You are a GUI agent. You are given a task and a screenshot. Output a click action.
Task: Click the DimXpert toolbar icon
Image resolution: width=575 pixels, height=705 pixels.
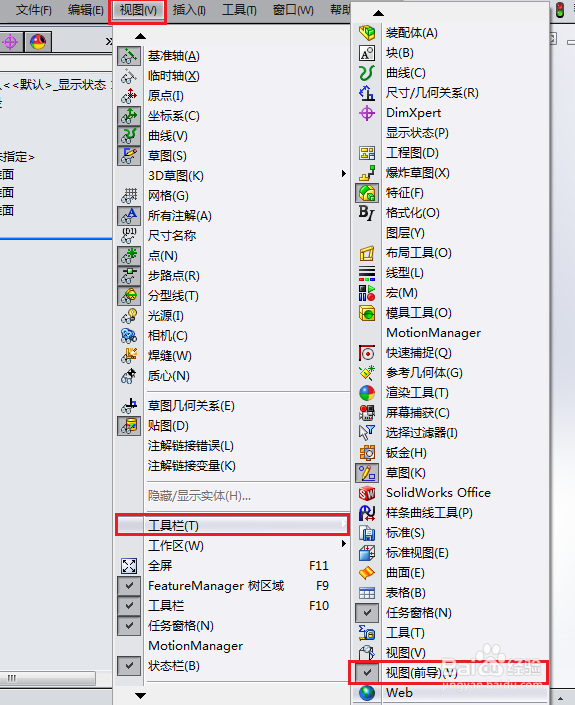[x=367, y=113]
